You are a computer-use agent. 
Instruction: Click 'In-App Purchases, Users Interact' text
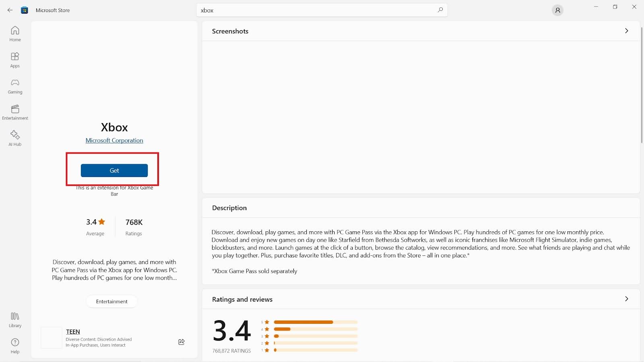95,345
